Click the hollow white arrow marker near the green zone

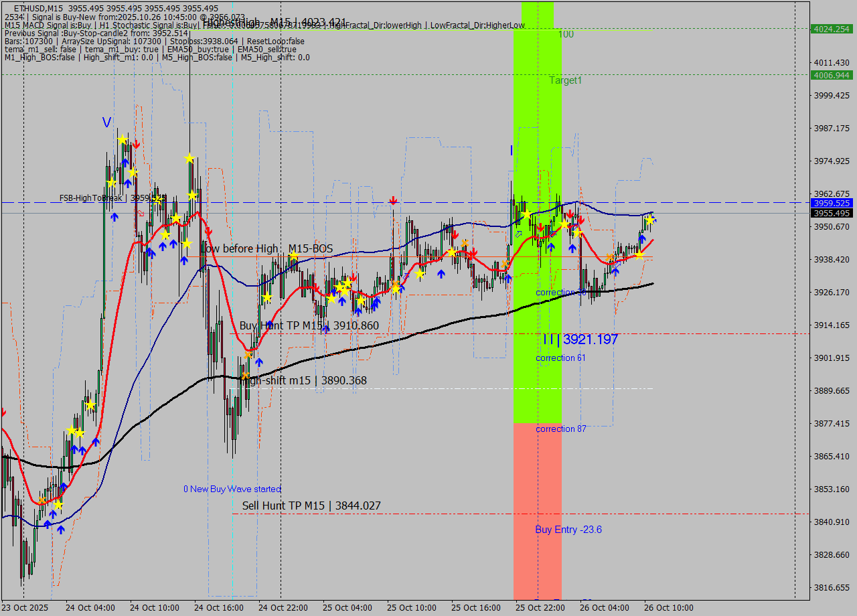(x=518, y=234)
